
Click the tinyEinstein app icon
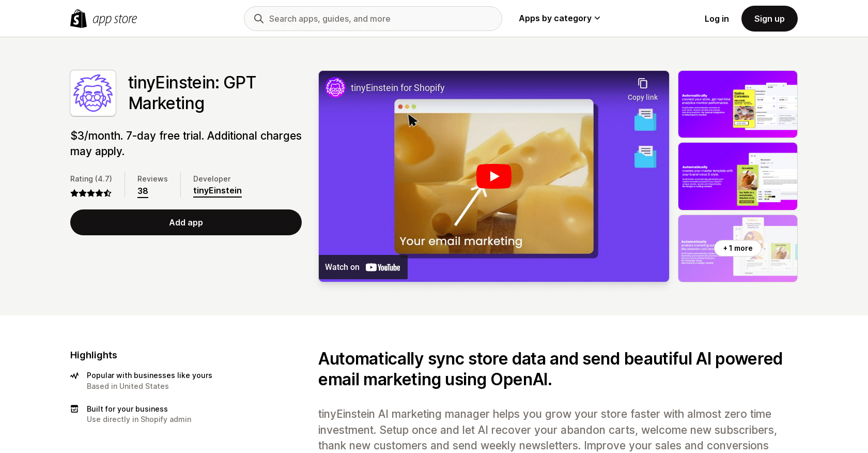93,93
